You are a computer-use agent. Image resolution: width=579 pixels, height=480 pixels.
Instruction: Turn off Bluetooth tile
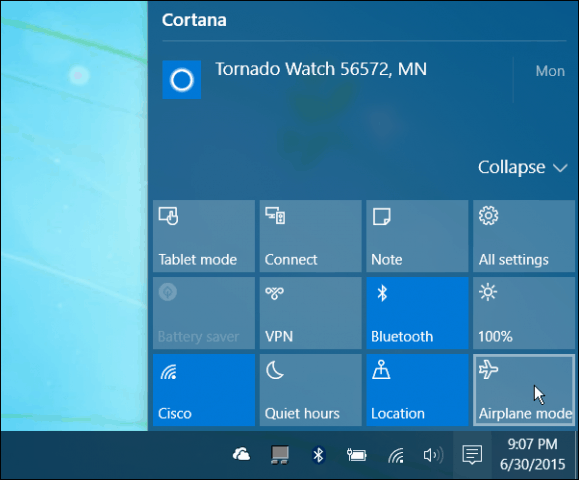click(417, 313)
